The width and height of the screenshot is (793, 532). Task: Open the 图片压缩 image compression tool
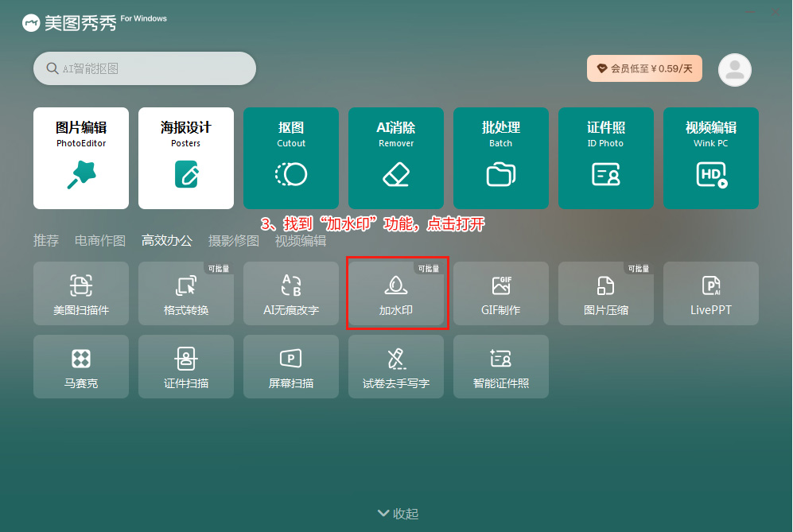pos(606,293)
